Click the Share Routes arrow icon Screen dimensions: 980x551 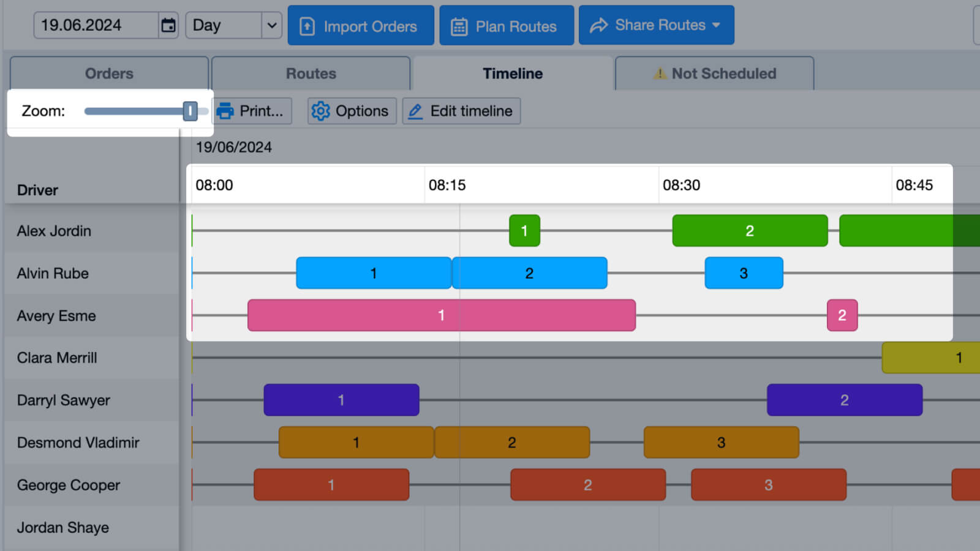[598, 25]
